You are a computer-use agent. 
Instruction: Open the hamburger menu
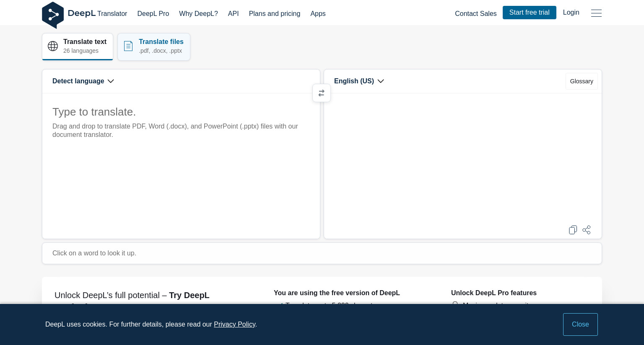[596, 13]
